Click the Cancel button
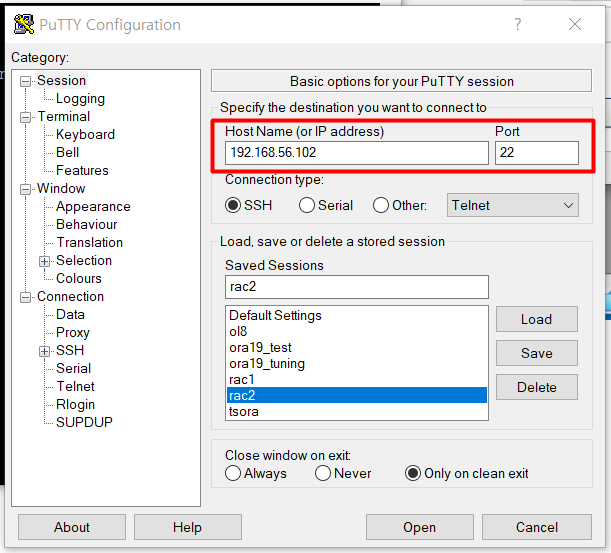The image size is (611, 553). 537,527
